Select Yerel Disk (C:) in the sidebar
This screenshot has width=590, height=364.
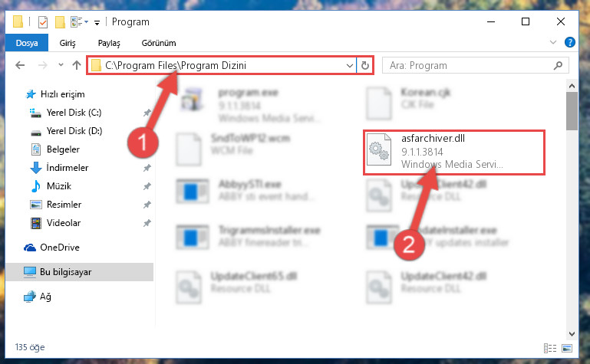click(74, 113)
